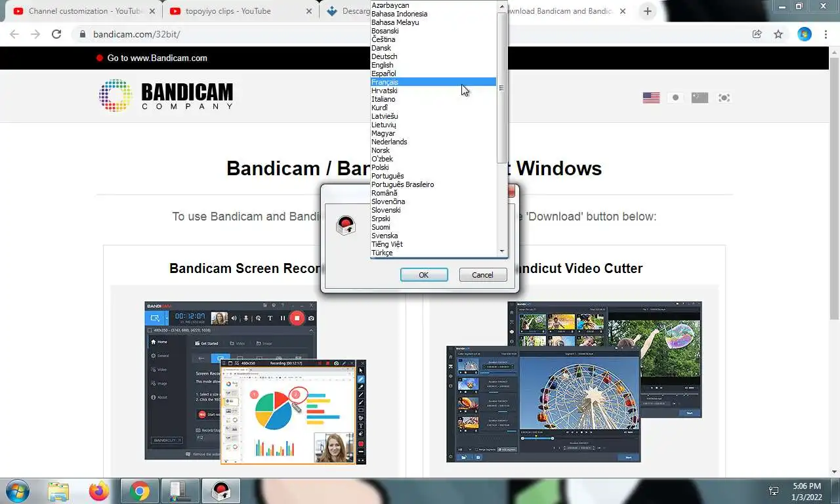Choose Srpski from the language list
The height and width of the screenshot is (504, 840).
point(433,219)
